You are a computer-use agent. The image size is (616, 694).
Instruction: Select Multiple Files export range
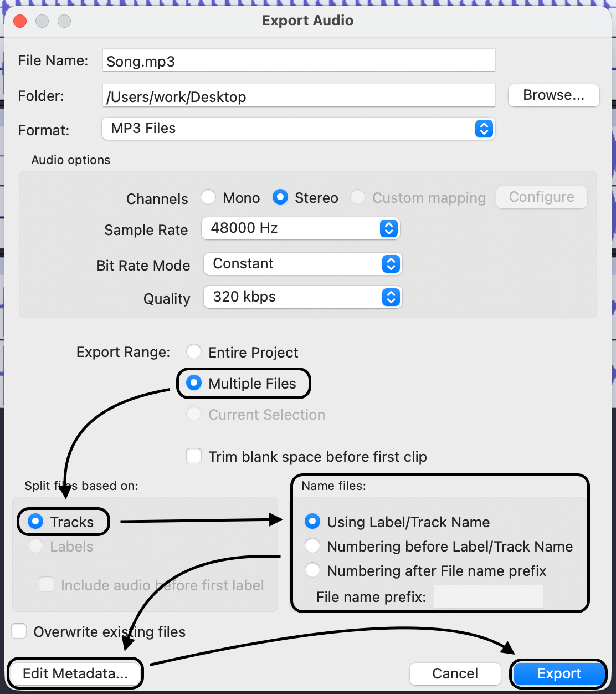[194, 384]
